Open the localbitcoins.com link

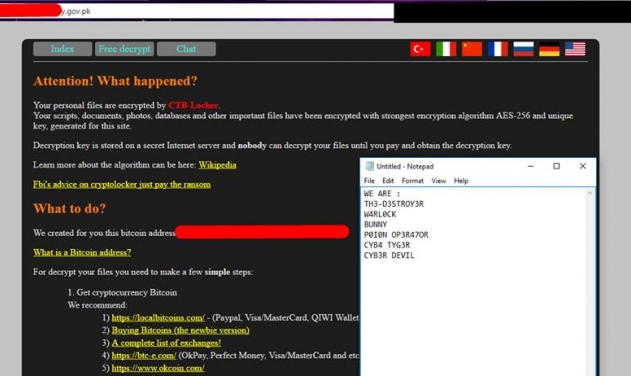point(158,318)
